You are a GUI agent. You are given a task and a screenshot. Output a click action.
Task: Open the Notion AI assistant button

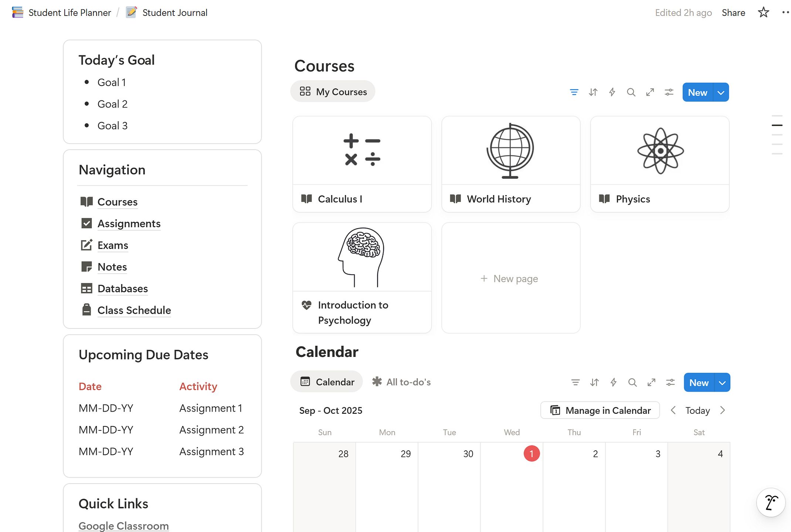[x=771, y=502]
